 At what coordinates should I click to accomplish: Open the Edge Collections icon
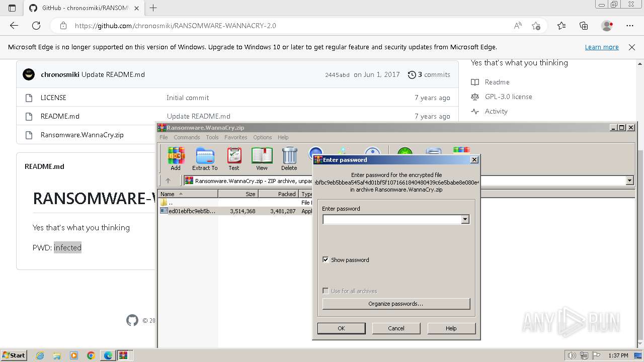coord(584,26)
